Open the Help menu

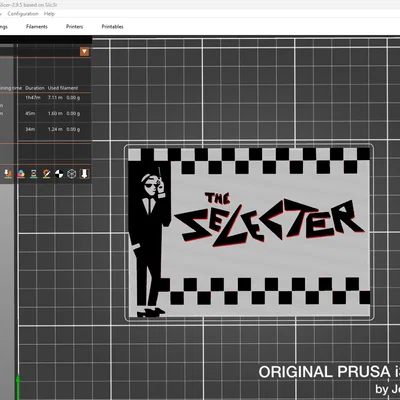click(49, 14)
